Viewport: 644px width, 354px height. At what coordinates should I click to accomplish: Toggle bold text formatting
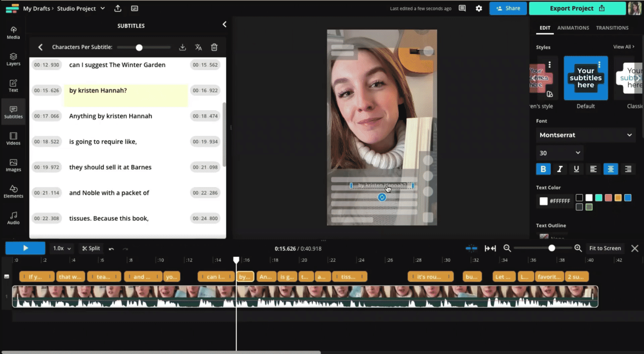[x=543, y=169]
